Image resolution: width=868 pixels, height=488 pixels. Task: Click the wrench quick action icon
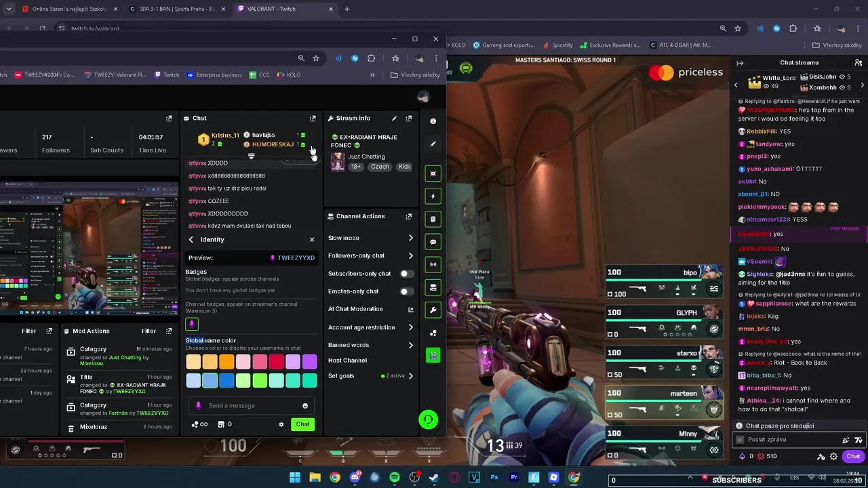click(x=433, y=310)
